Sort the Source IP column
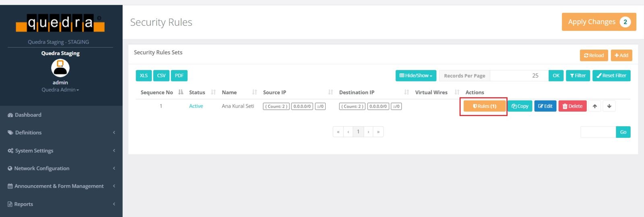Screen dimensions: 644x217 (x=330, y=92)
